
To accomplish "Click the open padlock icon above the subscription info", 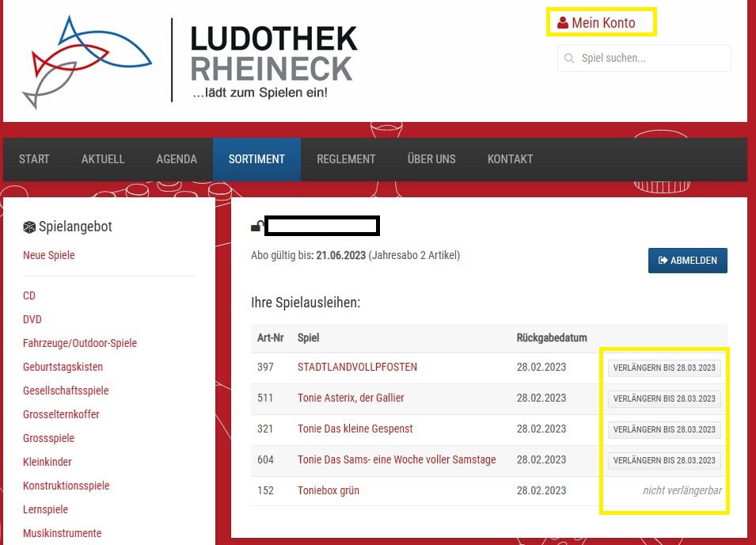I will [x=257, y=226].
